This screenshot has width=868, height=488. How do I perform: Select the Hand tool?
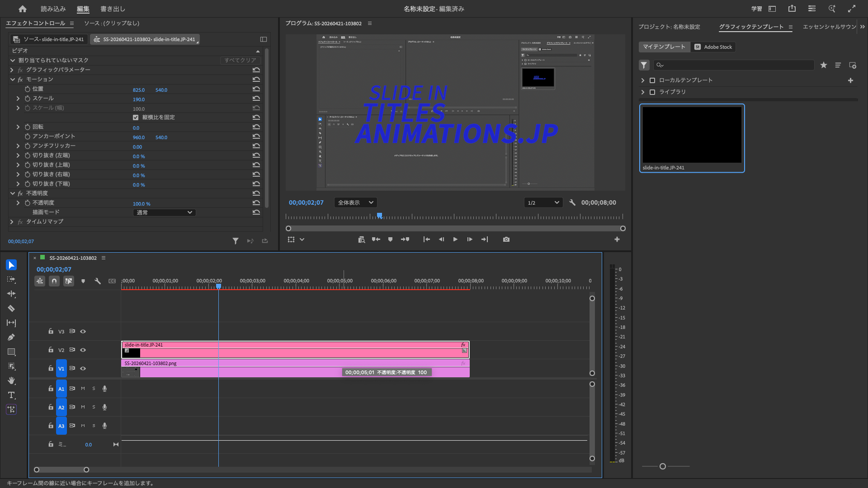(11, 381)
